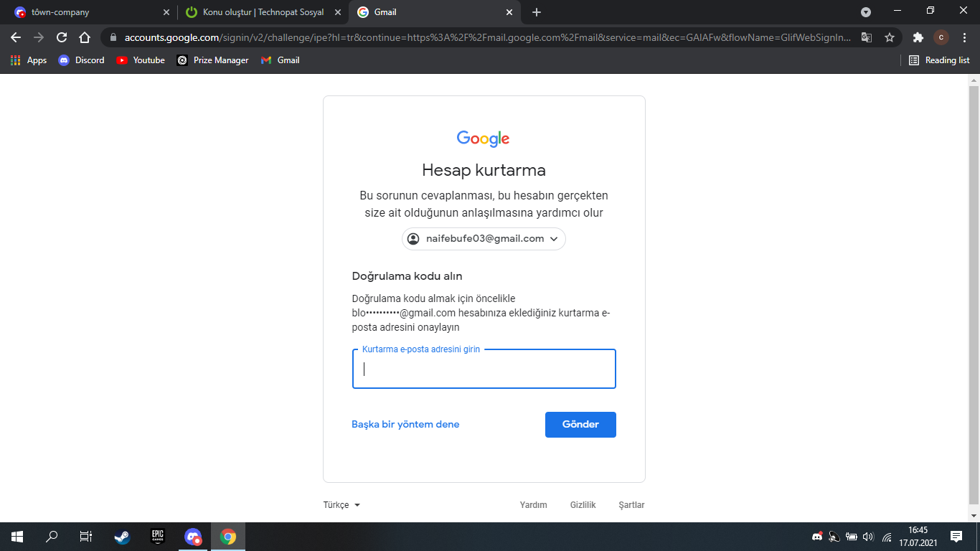The height and width of the screenshot is (551, 980).
Task: Focus the Kurtarma e-posta adresini girin field
Action: [x=484, y=369]
